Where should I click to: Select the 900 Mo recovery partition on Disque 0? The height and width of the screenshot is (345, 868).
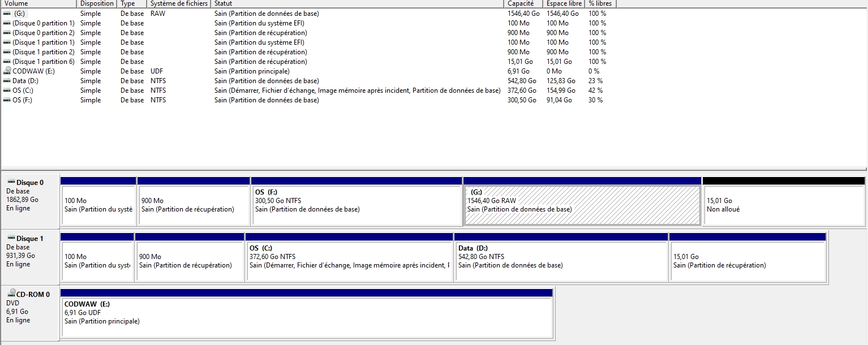click(194, 201)
